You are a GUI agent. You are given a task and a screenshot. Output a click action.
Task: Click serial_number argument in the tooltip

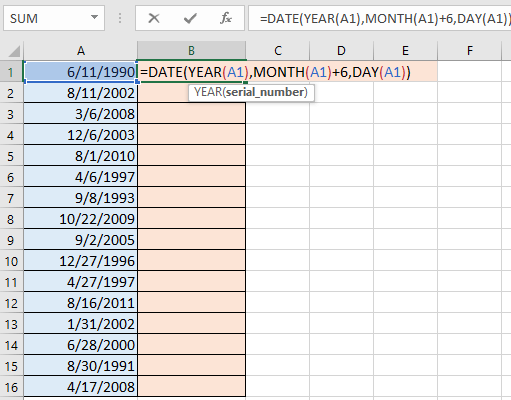click(x=265, y=92)
